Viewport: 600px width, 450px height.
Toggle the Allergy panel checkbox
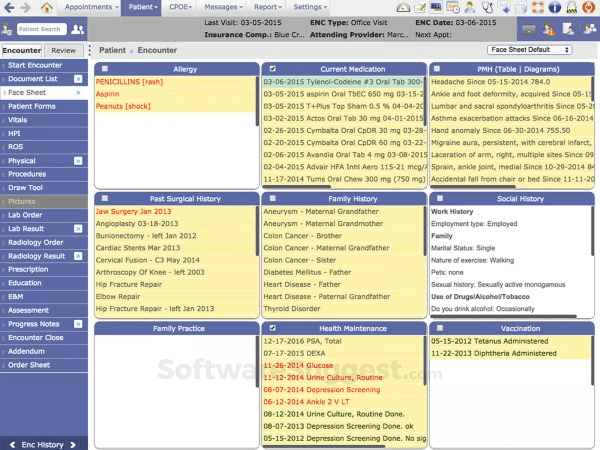[x=105, y=69]
